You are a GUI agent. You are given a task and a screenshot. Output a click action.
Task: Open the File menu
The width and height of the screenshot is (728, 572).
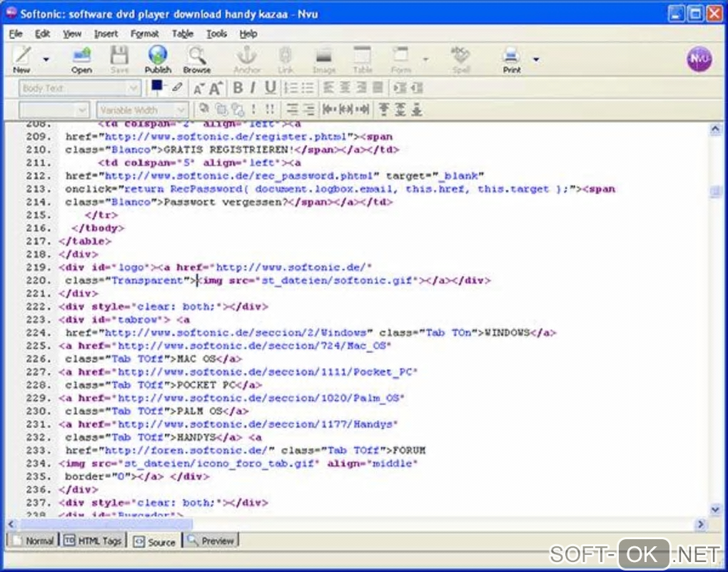pos(16,34)
